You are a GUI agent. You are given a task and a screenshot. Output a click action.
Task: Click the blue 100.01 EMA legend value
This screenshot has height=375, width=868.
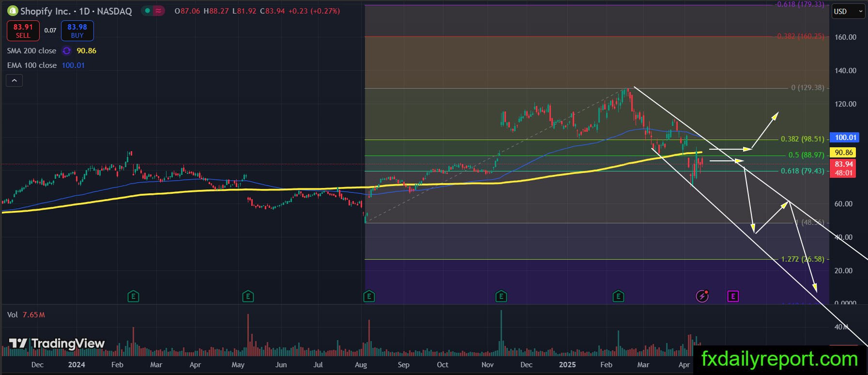73,65
